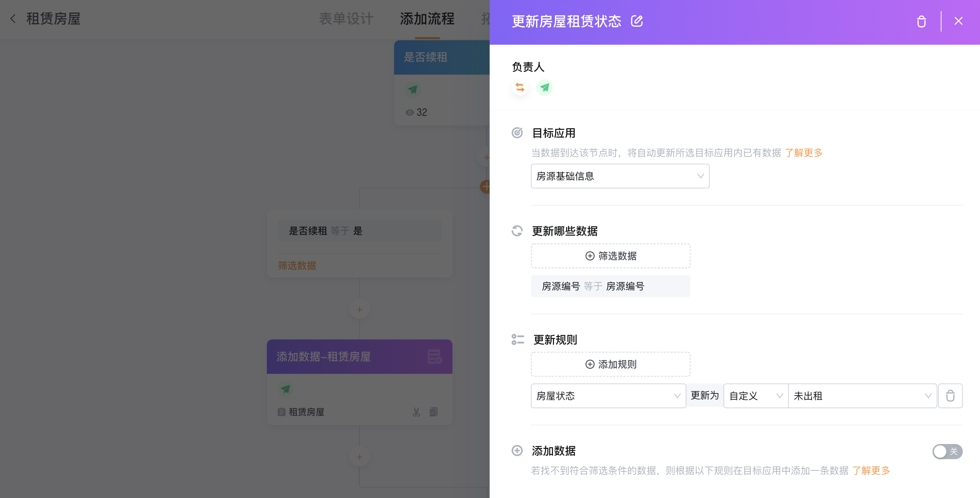Click the orange add branch button
980x498 pixels.
tap(485, 187)
